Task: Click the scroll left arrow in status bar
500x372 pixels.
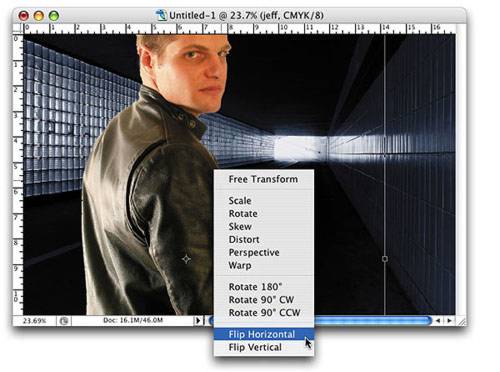Action: pyautogui.click(x=438, y=321)
